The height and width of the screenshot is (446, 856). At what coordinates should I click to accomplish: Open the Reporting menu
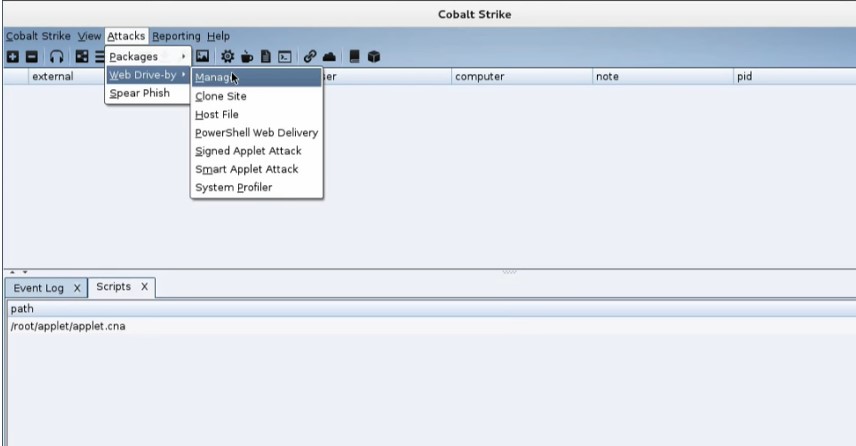[176, 36]
